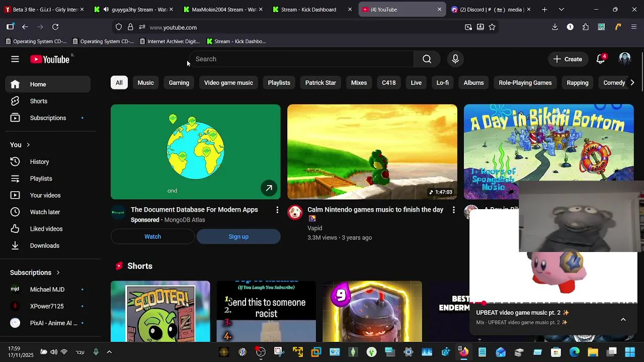Open the browser extensions puzzle icon
The width and height of the screenshot is (644, 362).
click(x=586, y=27)
